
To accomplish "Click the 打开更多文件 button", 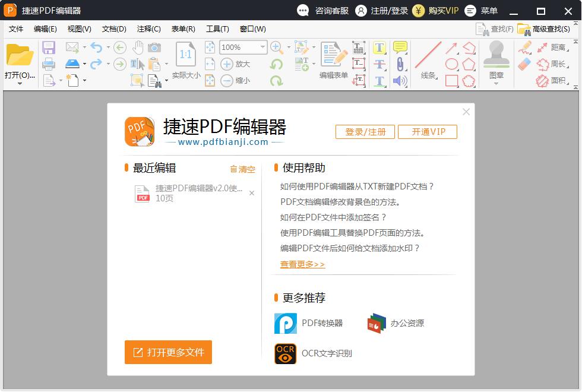I will click(168, 352).
